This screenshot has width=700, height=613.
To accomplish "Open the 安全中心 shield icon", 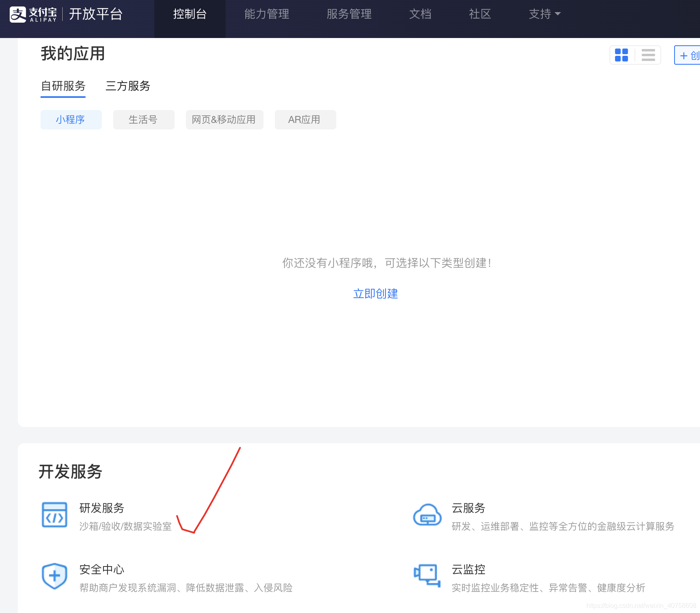I will [x=55, y=576].
